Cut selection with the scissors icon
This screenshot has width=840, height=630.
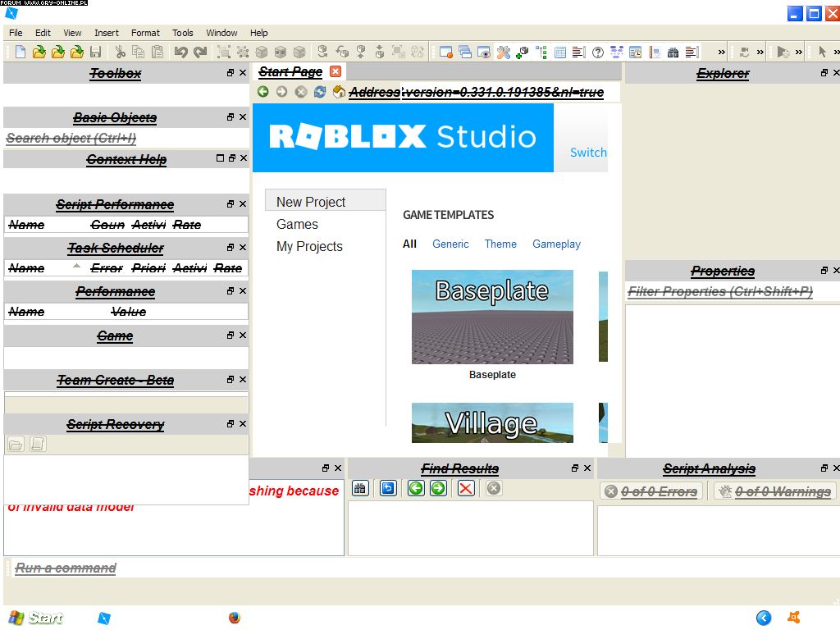tap(120, 52)
